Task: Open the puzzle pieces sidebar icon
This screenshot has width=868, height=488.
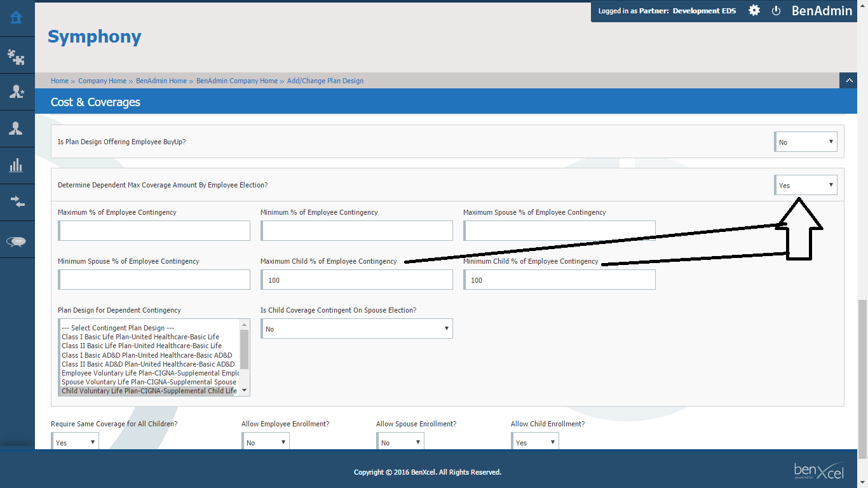Action: point(17,57)
